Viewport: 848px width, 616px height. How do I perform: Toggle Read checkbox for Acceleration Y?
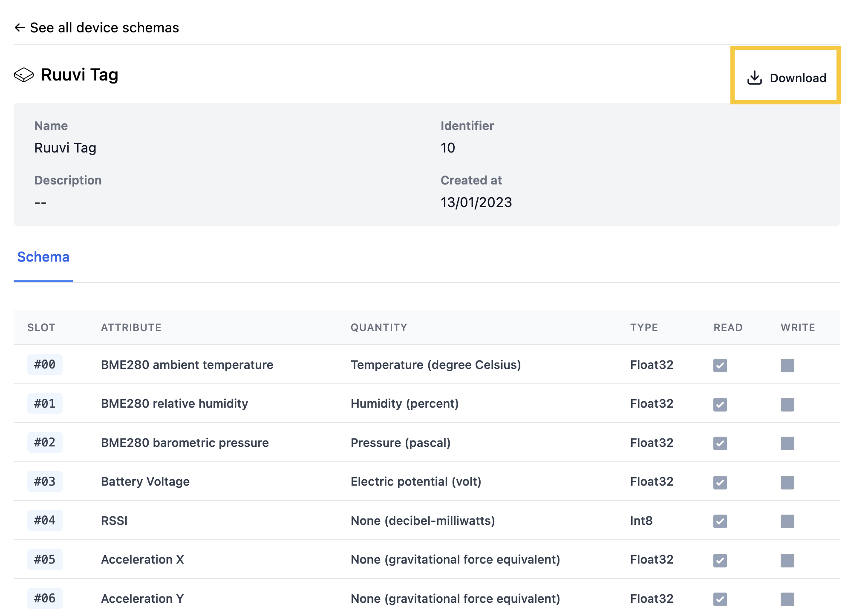coord(720,599)
